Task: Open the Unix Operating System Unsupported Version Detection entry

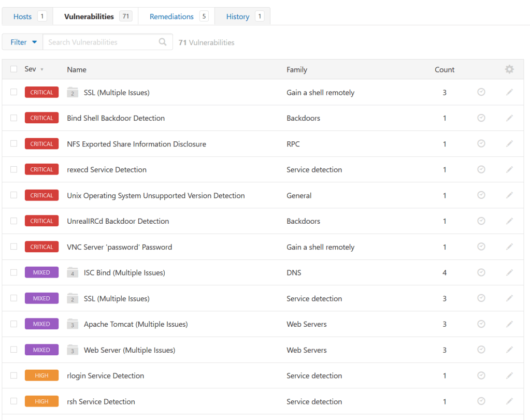Action: tap(155, 196)
